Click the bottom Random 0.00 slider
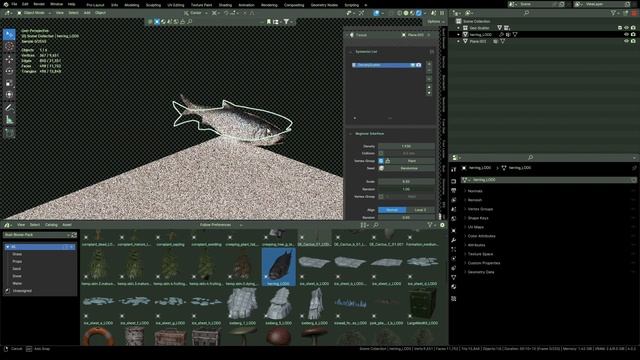 pyautogui.click(x=406, y=218)
